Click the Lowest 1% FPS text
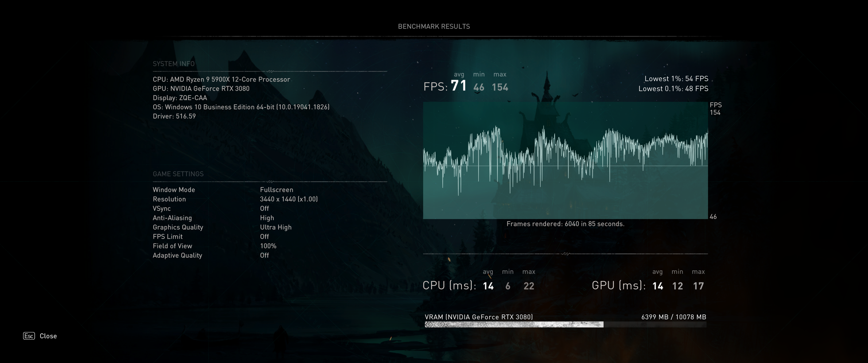 coord(676,78)
